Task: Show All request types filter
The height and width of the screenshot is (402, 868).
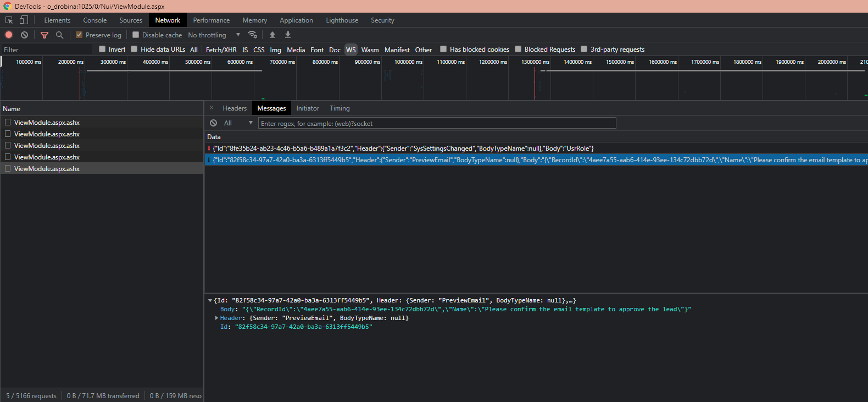Action: click(x=194, y=49)
